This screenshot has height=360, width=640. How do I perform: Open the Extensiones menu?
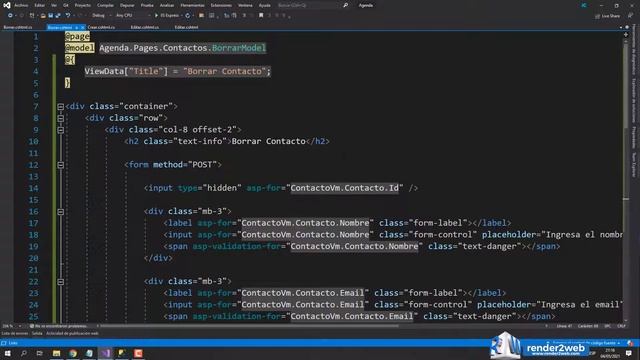point(221,5)
